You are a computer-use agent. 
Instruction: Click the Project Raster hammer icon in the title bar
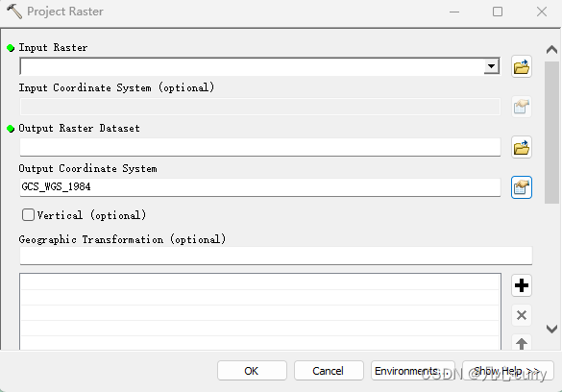click(14, 12)
